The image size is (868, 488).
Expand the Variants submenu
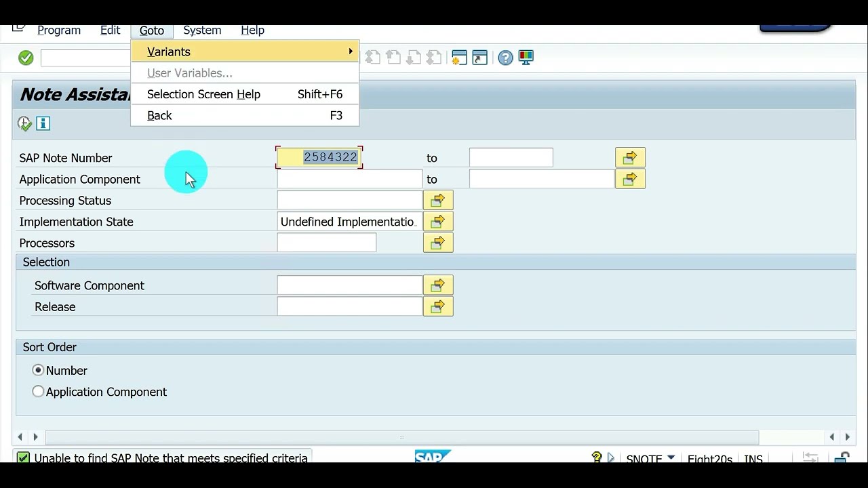point(245,52)
